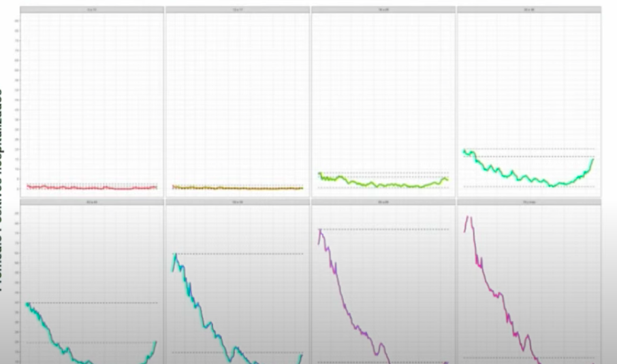
Task: Click the peak of the second bottom chart's curve
Action: pos(176,254)
